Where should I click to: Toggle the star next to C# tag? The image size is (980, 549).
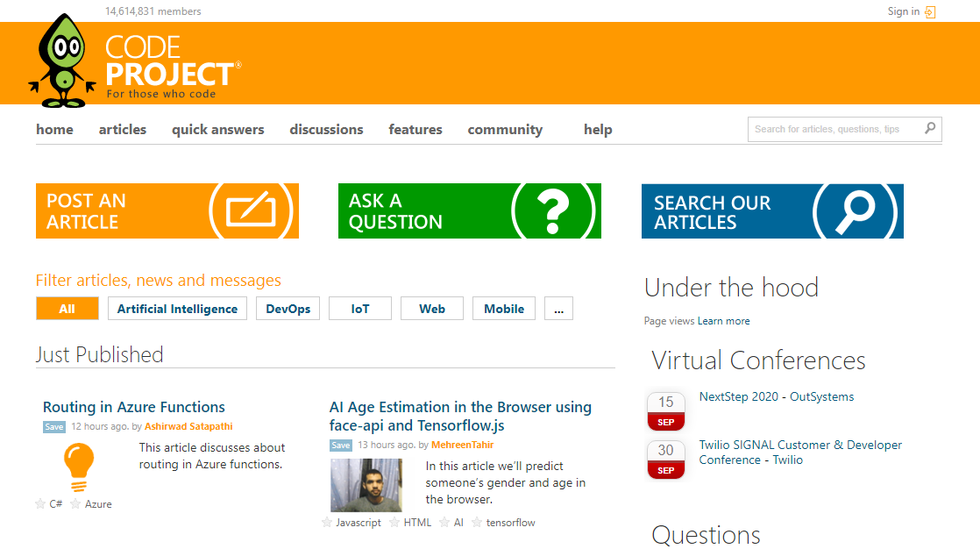(x=40, y=504)
